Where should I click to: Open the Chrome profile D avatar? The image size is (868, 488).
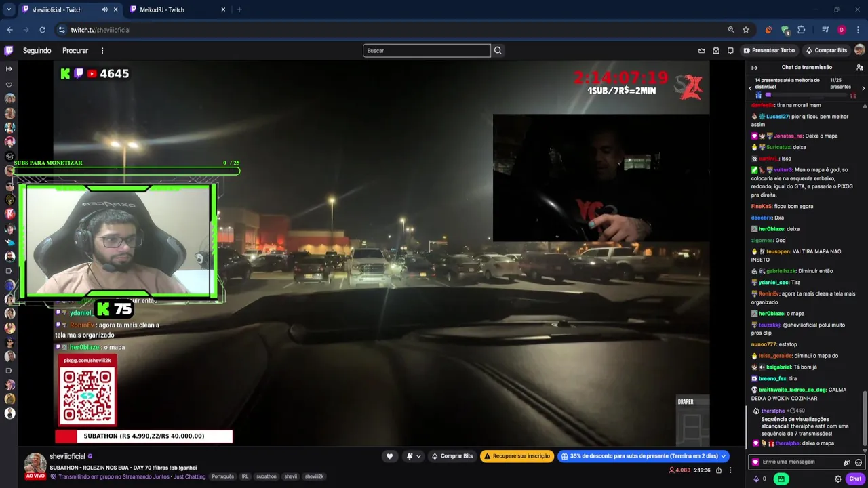pyautogui.click(x=842, y=30)
